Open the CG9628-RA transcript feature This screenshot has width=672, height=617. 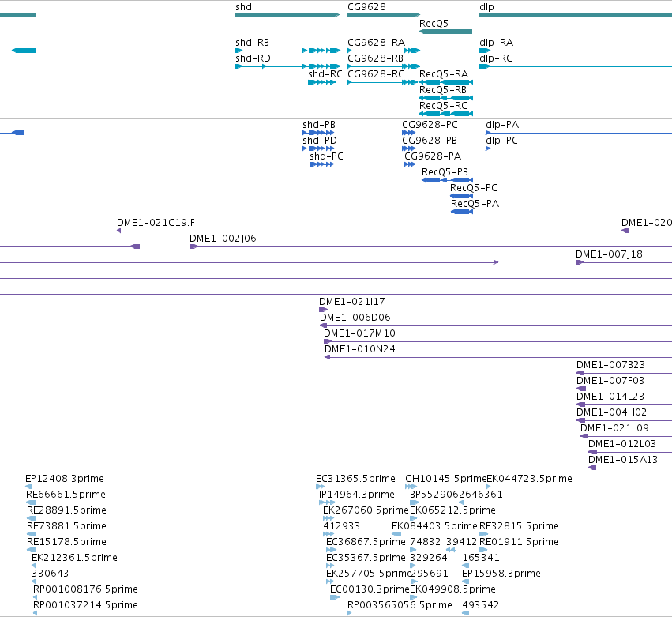tap(384, 51)
